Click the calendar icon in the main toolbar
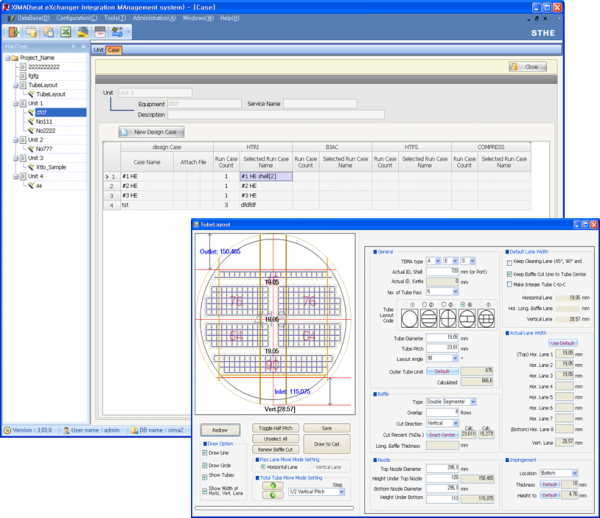 pos(99,32)
